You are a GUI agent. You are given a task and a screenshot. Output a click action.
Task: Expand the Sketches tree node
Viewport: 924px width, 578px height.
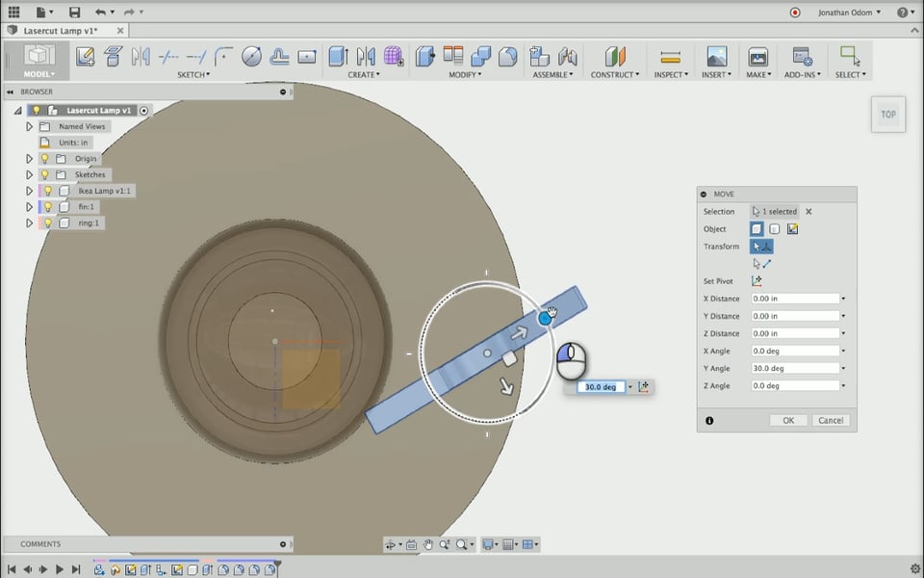(x=29, y=174)
